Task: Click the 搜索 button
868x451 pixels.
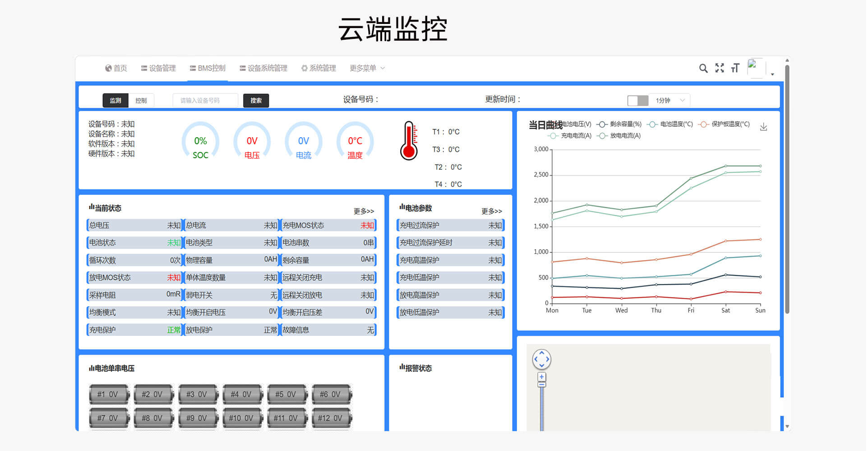Action: 257,101
